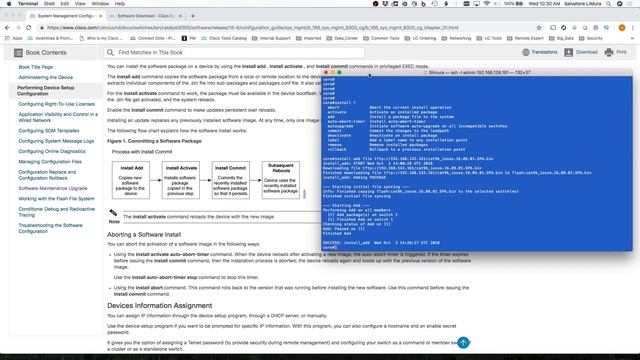Viewport: 640px width, 360px height.
Task: Click the Install Add flowchart box
Action: coord(131,180)
